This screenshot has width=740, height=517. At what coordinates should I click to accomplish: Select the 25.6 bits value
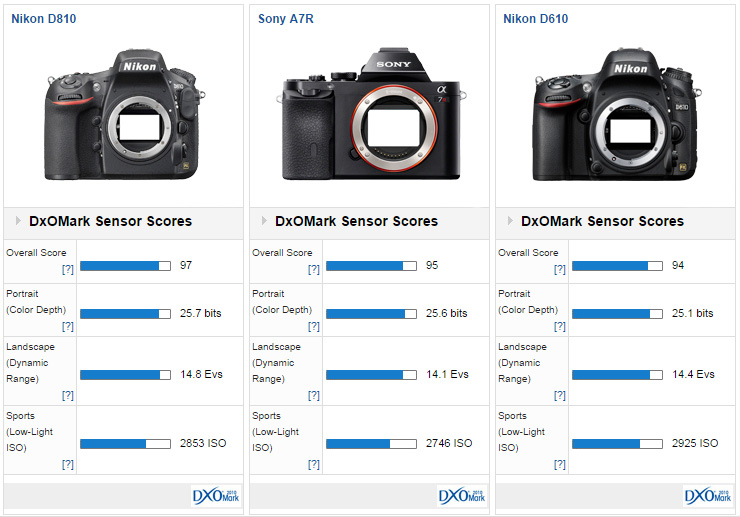click(446, 314)
